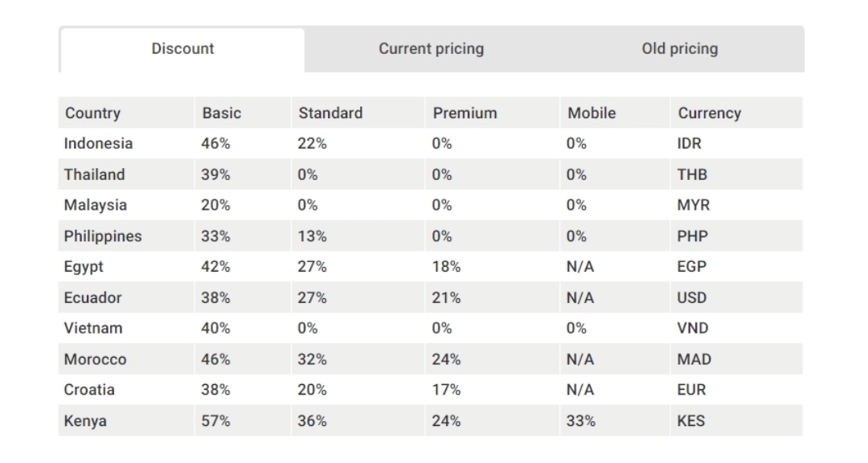Click the Standard column header
This screenshot has width=868, height=463.
[x=358, y=113]
